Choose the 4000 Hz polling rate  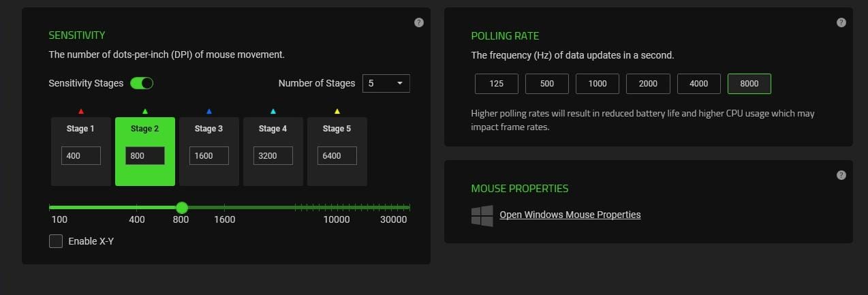pos(698,84)
